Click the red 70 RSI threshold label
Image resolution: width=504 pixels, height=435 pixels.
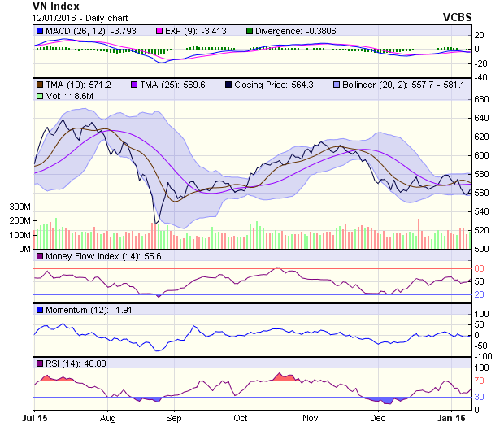tap(480, 381)
